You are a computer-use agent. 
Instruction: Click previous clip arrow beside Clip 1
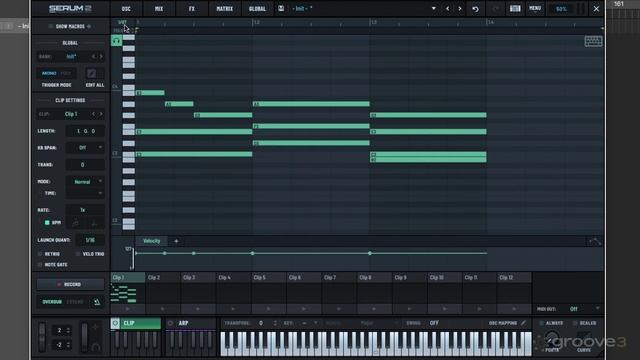click(93, 114)
